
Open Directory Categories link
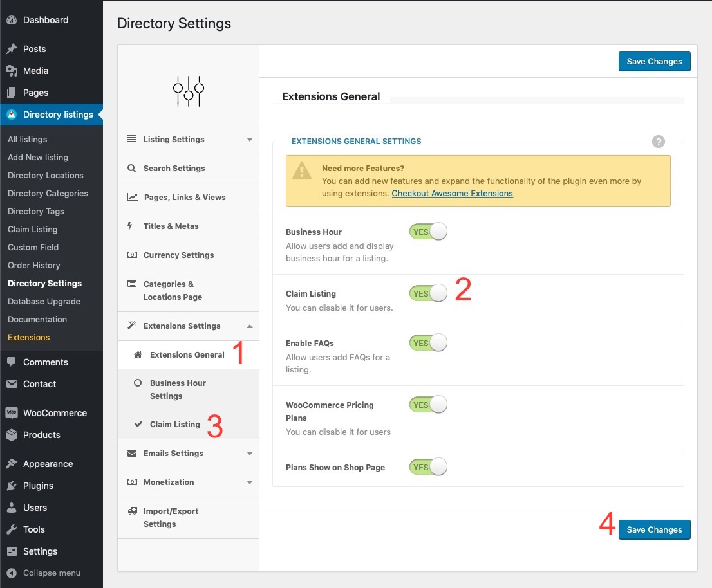coord(48,193)
